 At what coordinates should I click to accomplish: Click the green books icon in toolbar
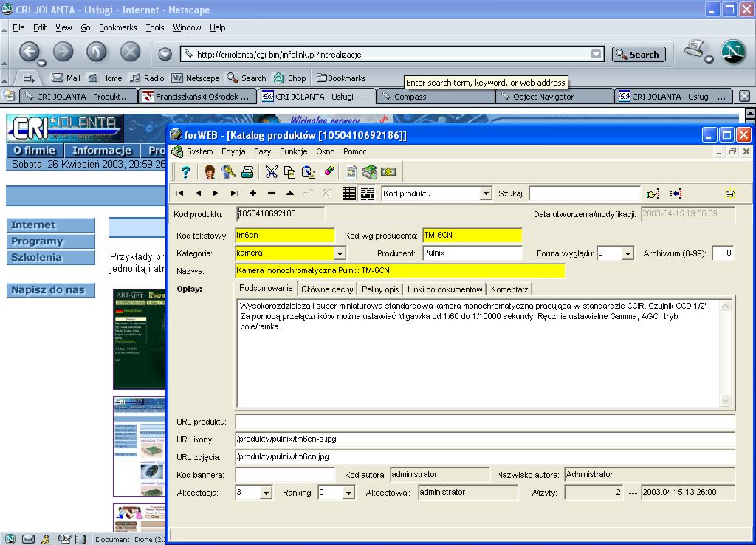point(370,172)
